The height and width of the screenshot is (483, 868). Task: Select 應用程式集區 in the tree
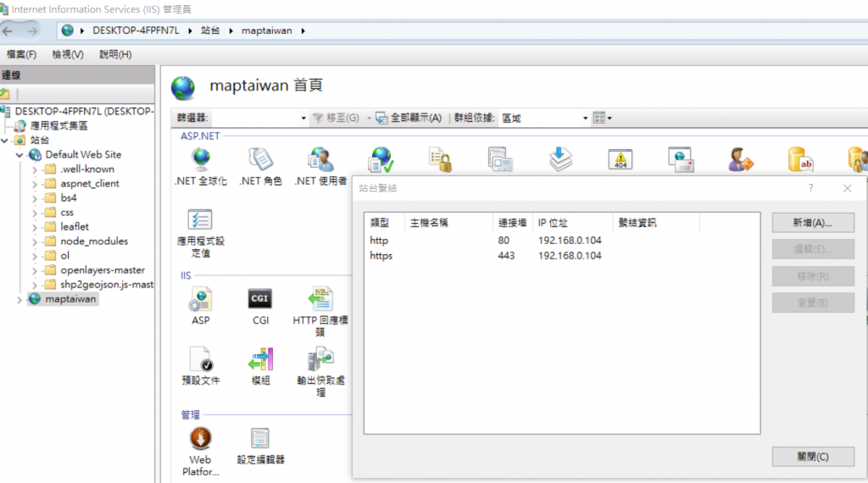58,125
